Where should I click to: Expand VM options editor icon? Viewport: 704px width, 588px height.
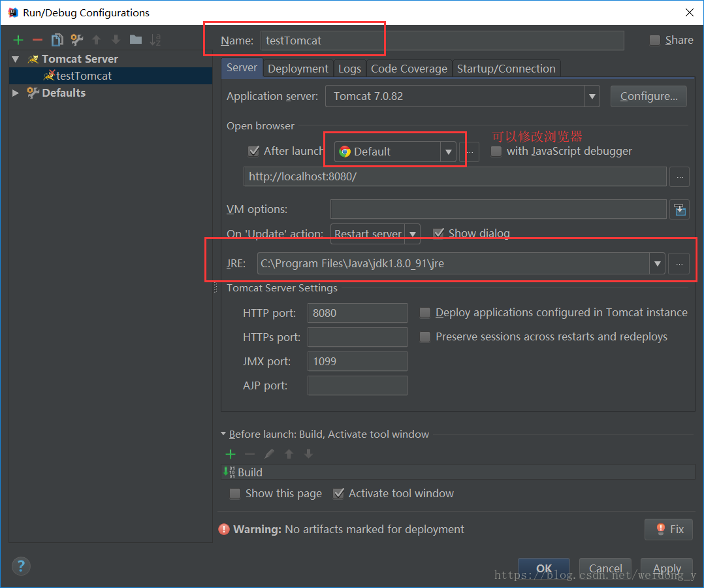click(x=680, y=209)
